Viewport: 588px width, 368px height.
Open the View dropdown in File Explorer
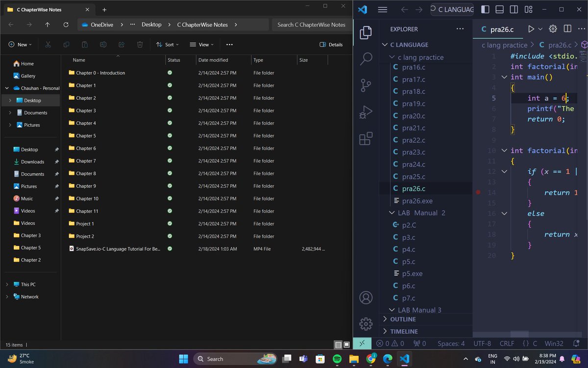[201, 45]
